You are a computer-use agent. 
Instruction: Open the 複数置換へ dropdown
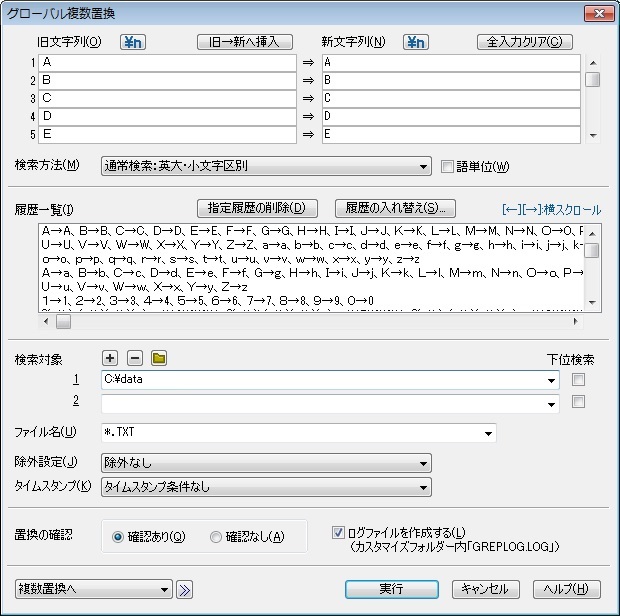[x=94, y=590]
